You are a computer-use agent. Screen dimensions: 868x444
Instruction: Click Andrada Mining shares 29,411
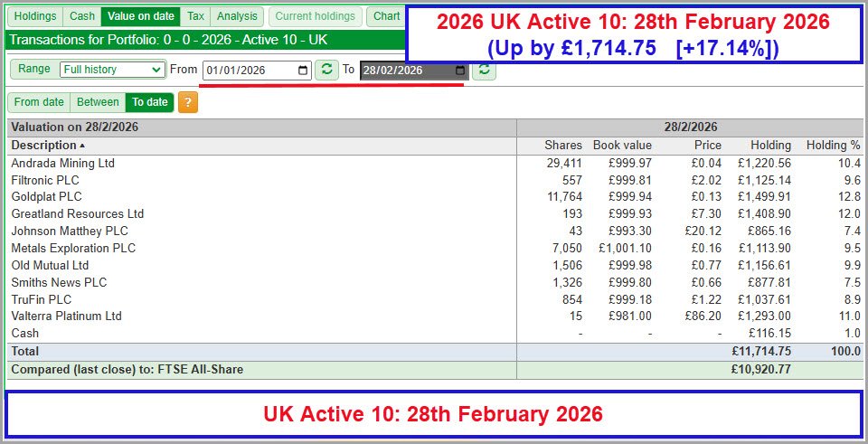pos(563,164)
